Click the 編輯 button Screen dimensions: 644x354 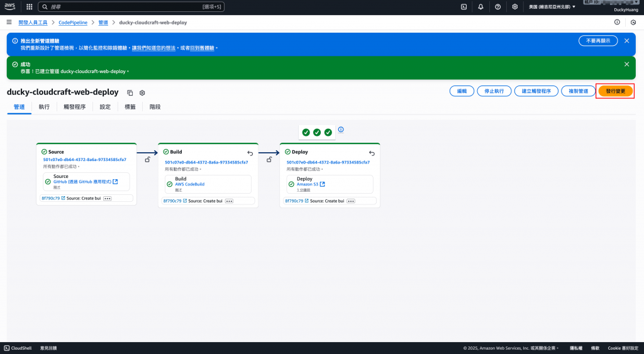click(462, 91)
